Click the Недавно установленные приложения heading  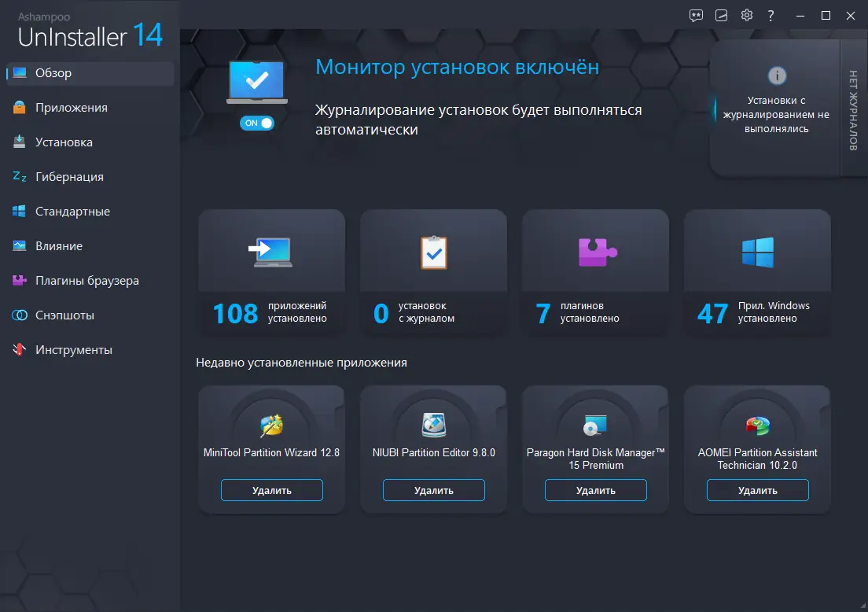[301, 363]
